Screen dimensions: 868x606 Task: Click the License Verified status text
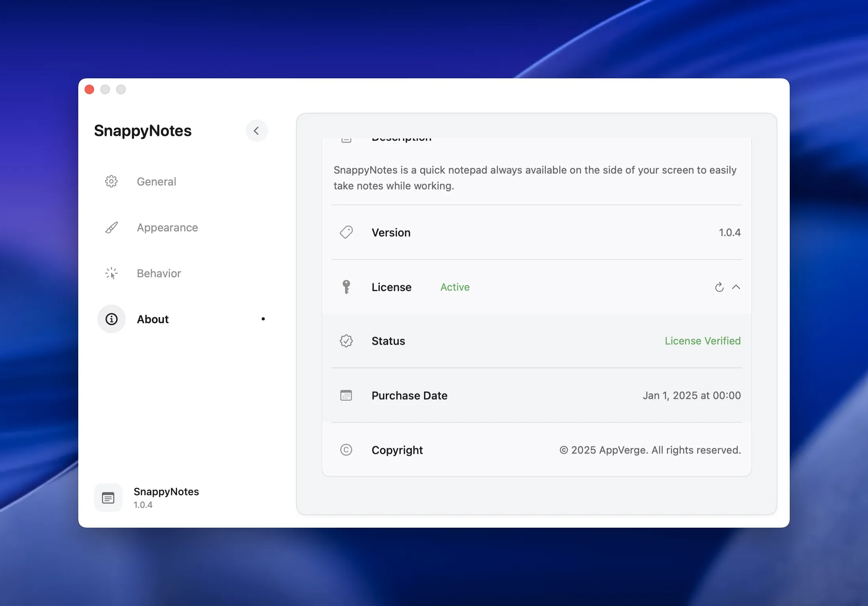702,341
